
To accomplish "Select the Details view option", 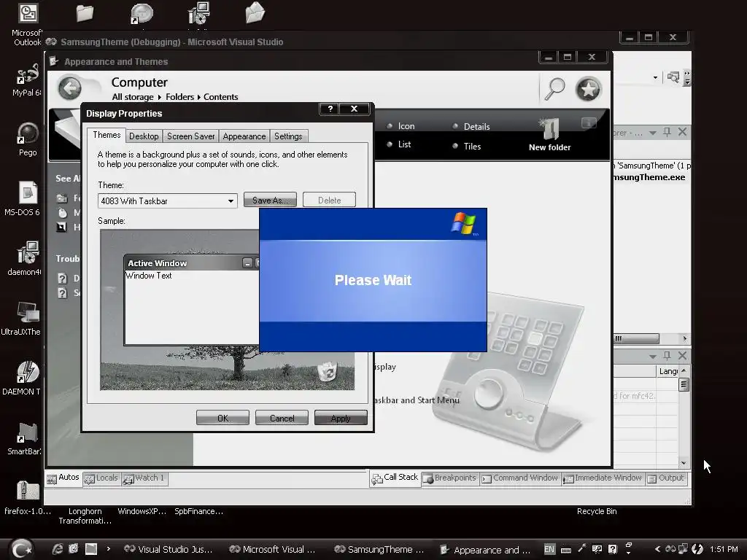I will click(471, 127).
